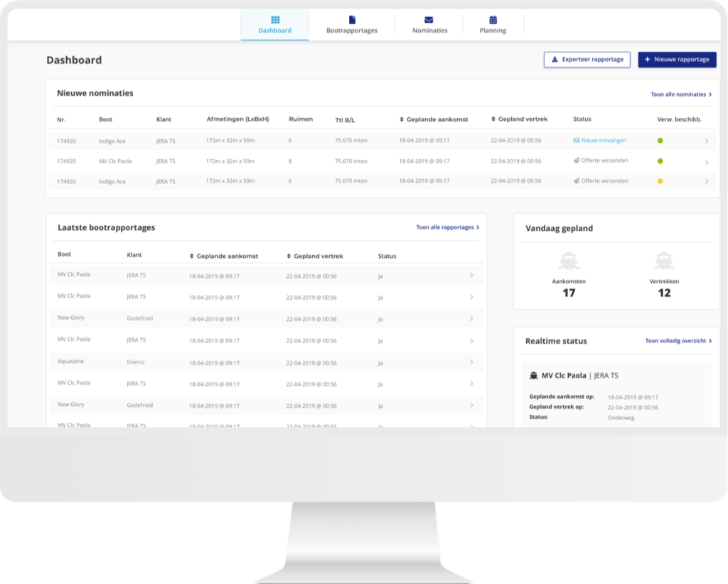Click the Bootrapportages document icon
The height and width of the screenshot is (584, 728).
click(352, 20)
